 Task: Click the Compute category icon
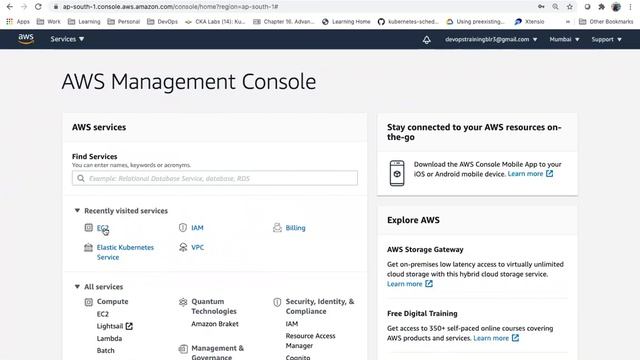pos(89,302)
